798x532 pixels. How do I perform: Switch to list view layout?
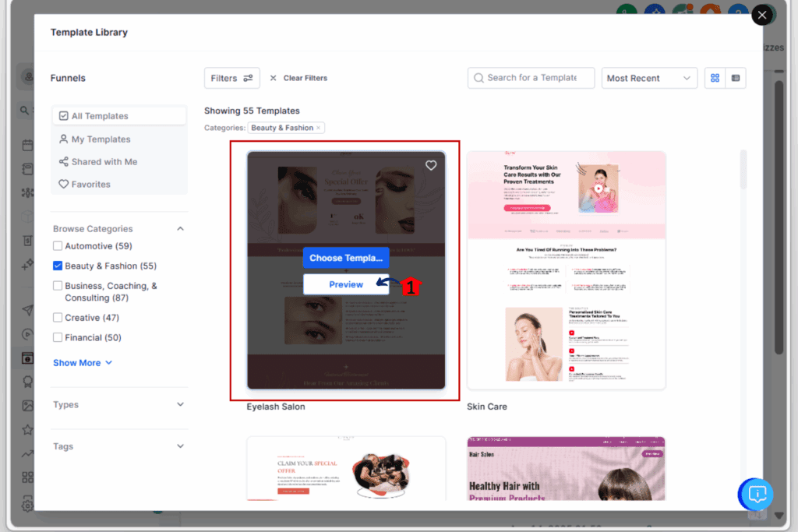[x=736, y=78]
